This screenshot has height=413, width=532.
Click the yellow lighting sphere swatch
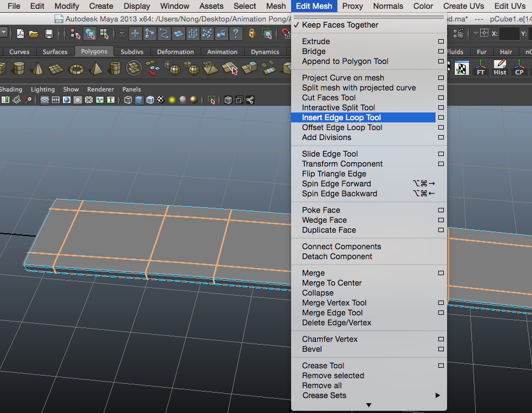click(x=172, y=100)
